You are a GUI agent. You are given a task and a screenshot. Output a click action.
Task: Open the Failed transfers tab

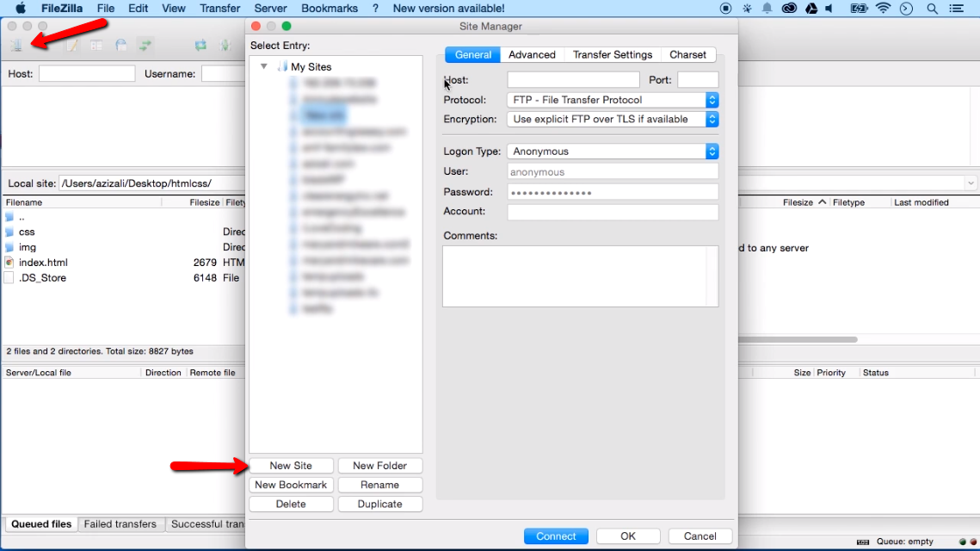[120, 523]
